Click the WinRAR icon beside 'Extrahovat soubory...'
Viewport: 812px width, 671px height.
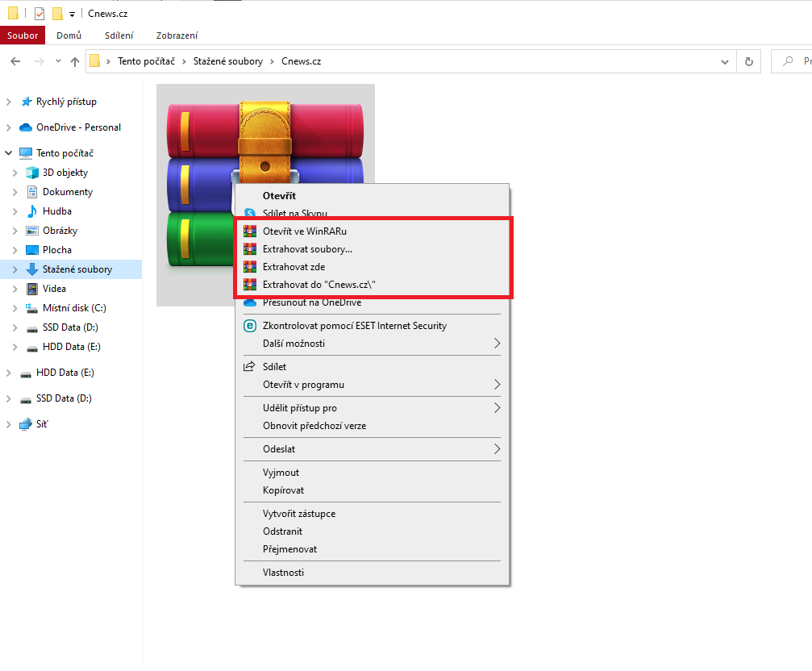tap(250, 249)
